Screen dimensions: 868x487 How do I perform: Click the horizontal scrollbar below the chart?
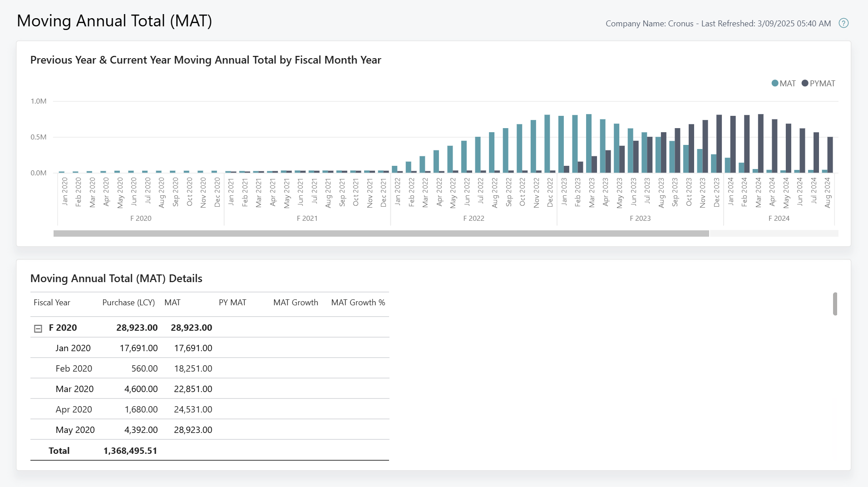[x=381, y=234]
